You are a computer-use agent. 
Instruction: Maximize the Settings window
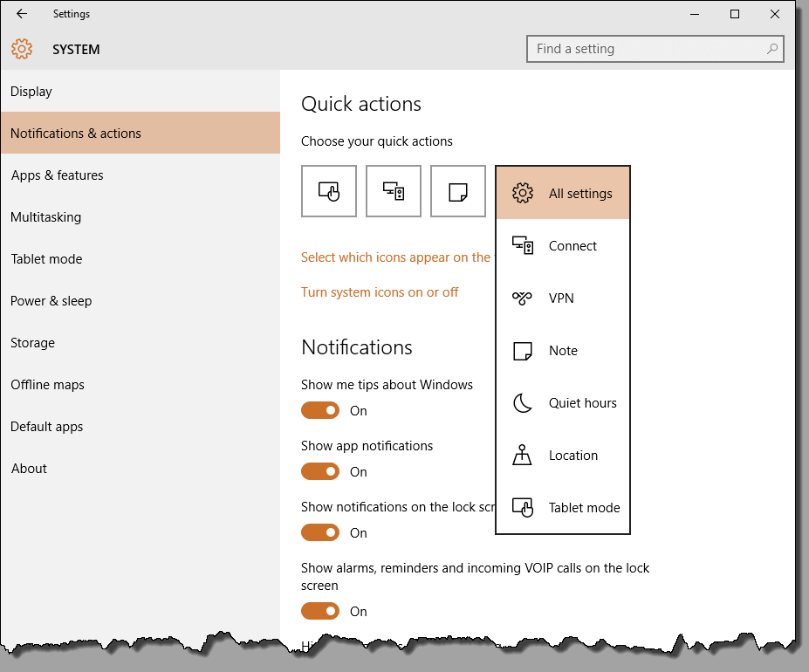[735, 14]
